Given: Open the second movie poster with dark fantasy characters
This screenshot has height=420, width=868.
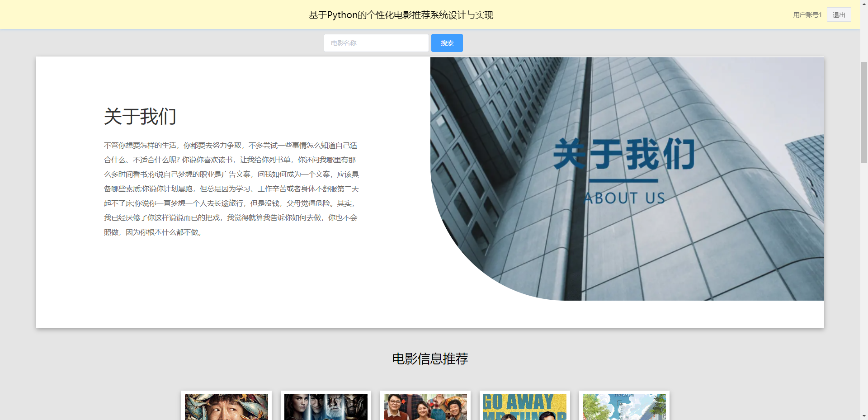Looking at the screenshot, I should click(326, 407).
